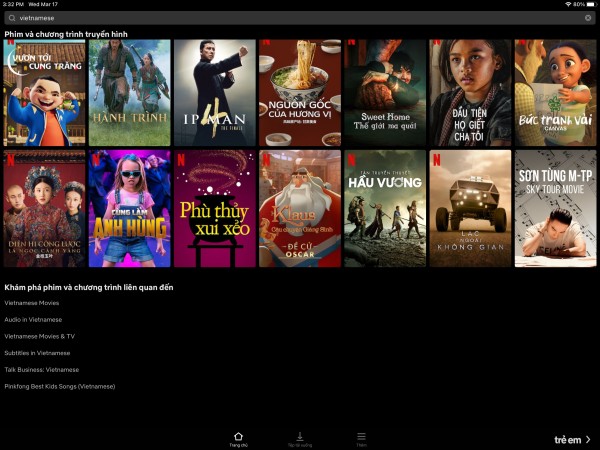Open the downloads tab with arrow icon
Image resolution: width=600 pixels, height=450 pixels.
[x=300, y=439]
